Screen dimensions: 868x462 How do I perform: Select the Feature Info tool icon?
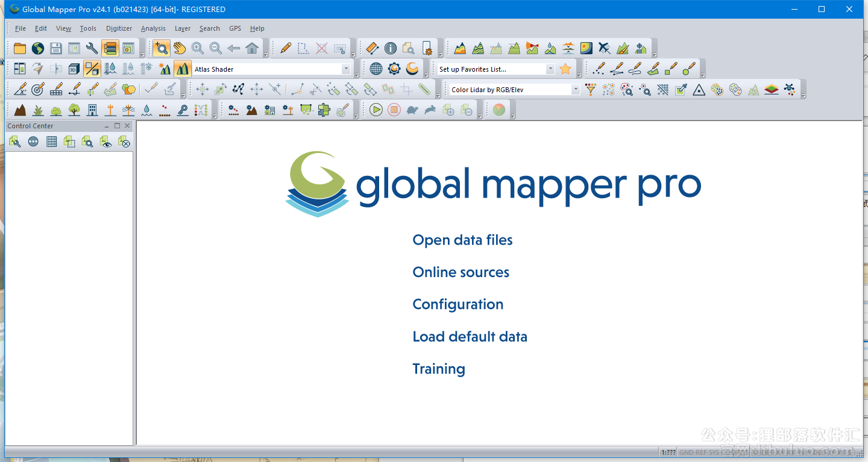[x=391, y=49]
